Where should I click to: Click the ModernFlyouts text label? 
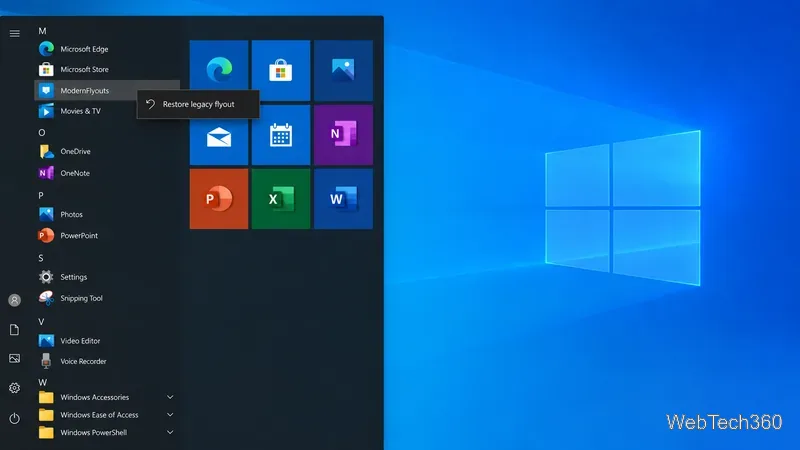85,90
